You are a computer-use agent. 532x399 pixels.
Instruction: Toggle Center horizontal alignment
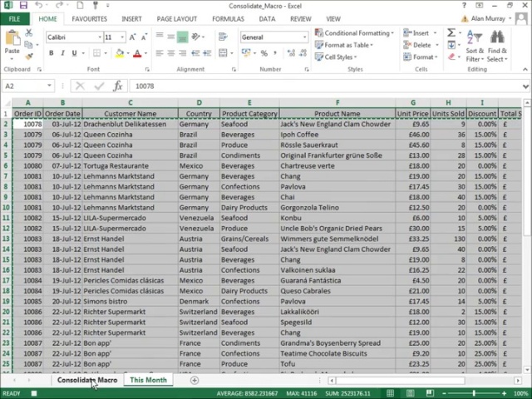tap(170, 53)
